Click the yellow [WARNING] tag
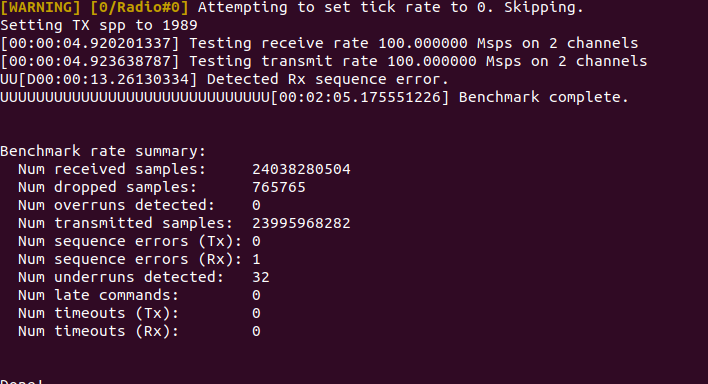The width and height of the screenshot is (708, 384). click(41, 7)
